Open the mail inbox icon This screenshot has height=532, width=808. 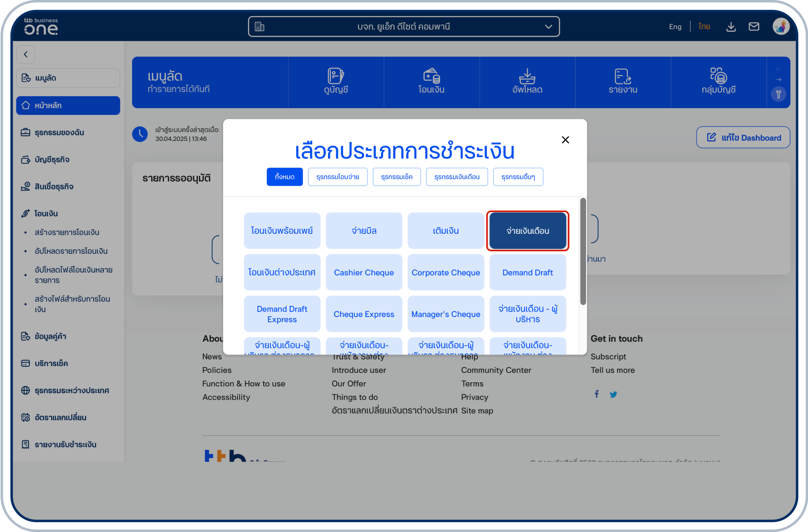tap(754, 27)
